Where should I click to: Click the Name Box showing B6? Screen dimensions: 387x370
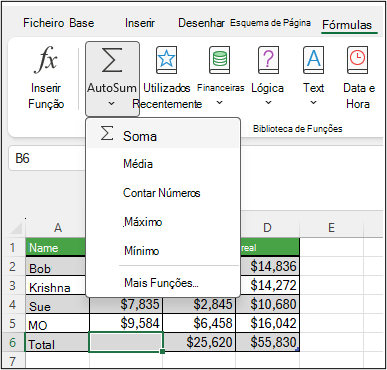47,158
